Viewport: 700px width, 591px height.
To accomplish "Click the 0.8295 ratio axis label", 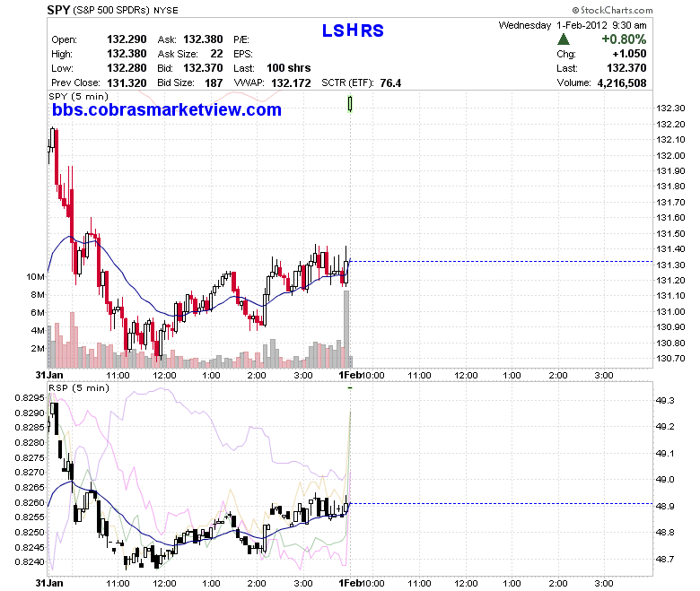I will (x=30, y=398).
